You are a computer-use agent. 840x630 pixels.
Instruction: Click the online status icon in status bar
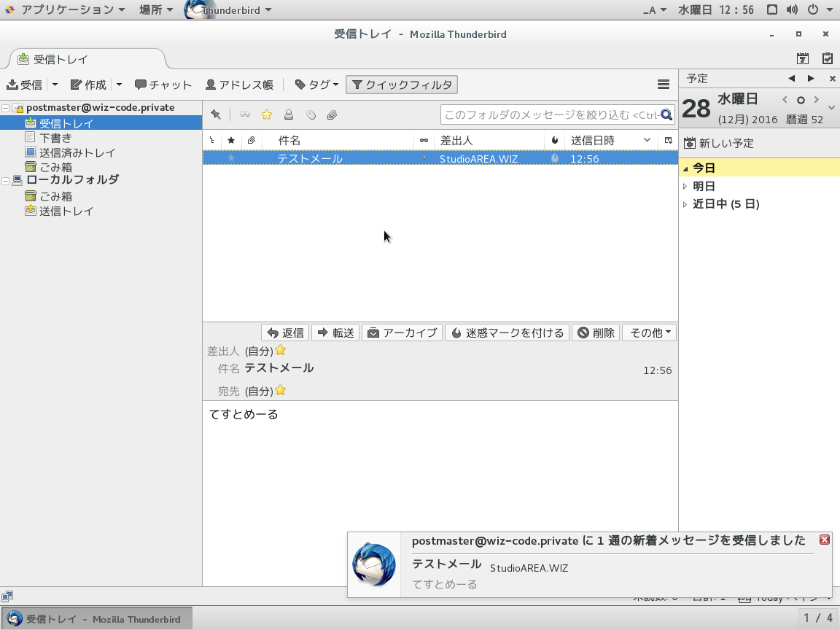(x=7, y=596)
